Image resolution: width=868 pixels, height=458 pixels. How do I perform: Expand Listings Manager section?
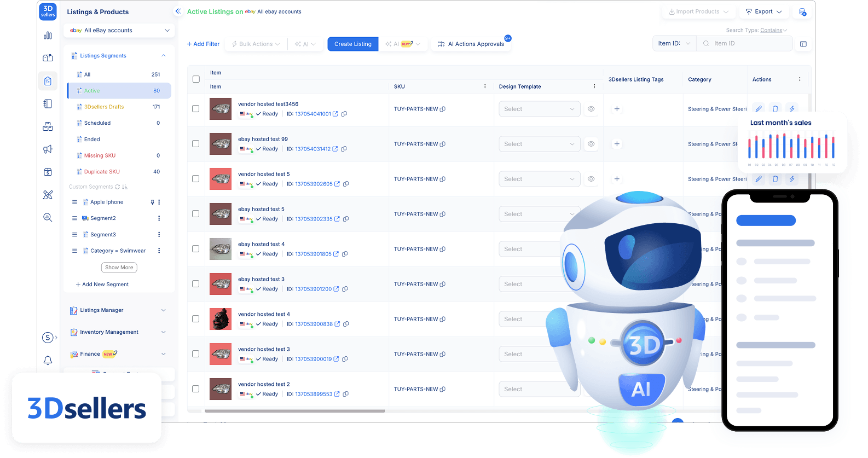pos(119,310)
